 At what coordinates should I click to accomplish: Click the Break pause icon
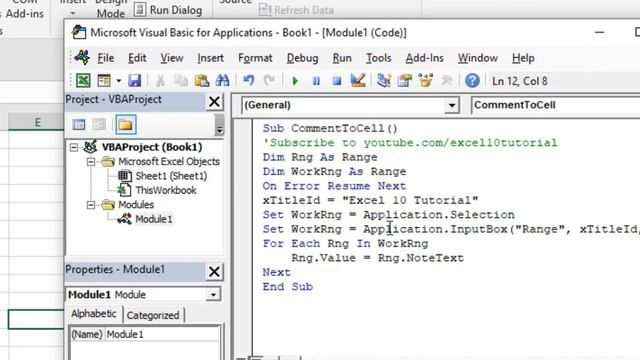click(316, 81)
